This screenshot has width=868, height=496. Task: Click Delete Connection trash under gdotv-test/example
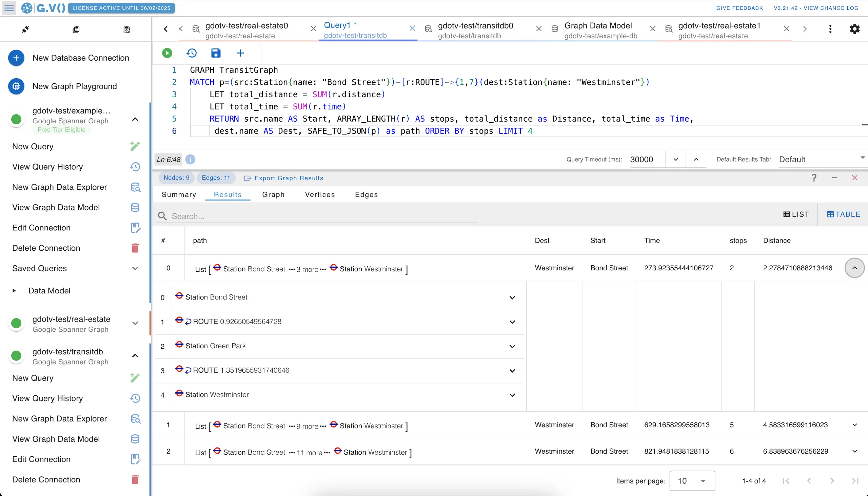pyautogui.click(x=135, y=248)
